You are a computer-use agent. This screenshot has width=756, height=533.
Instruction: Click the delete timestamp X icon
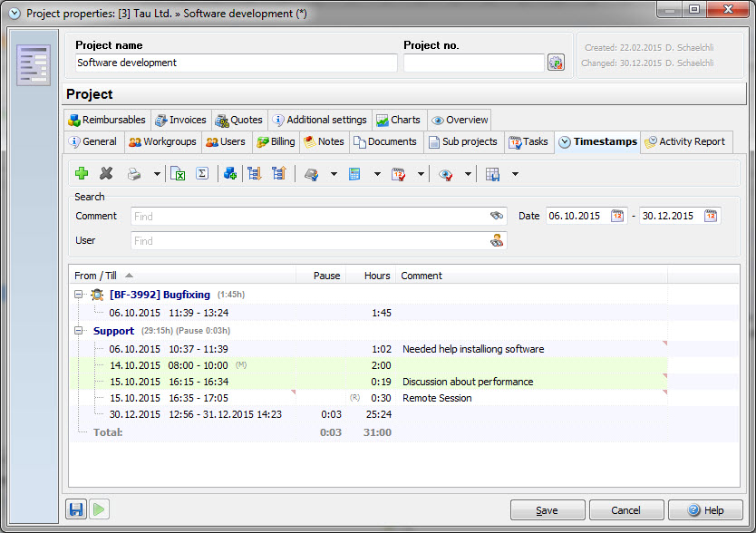106,174
